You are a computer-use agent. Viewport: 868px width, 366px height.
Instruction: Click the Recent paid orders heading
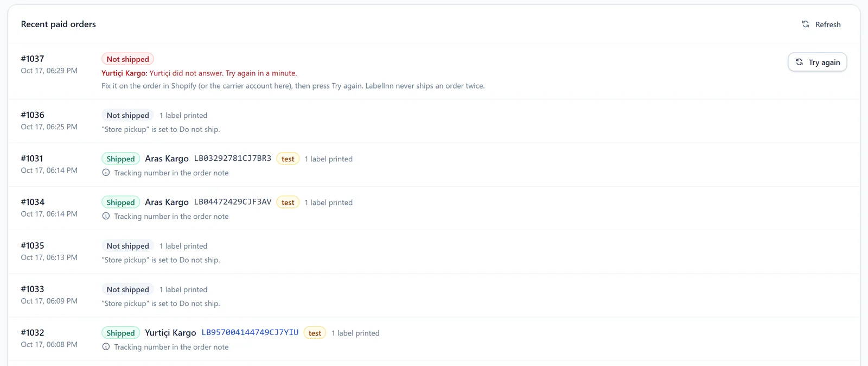[x=59, y=24]
